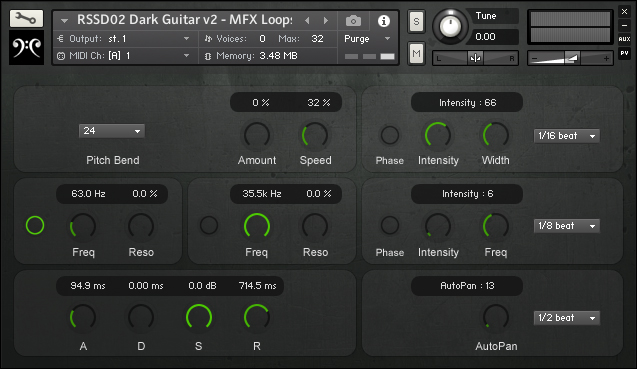This screenshot has height=369, width=637.
Task: Click the '35.5k Hz' frequency value
Action: point(262,194)
